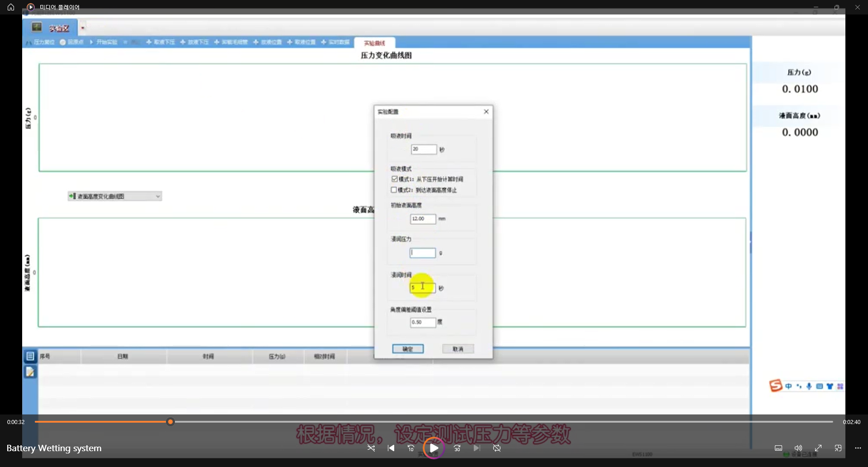This screenshot has height=467, width=868.
Task: Click the 日期 column header
Action: tap(123, 357)
